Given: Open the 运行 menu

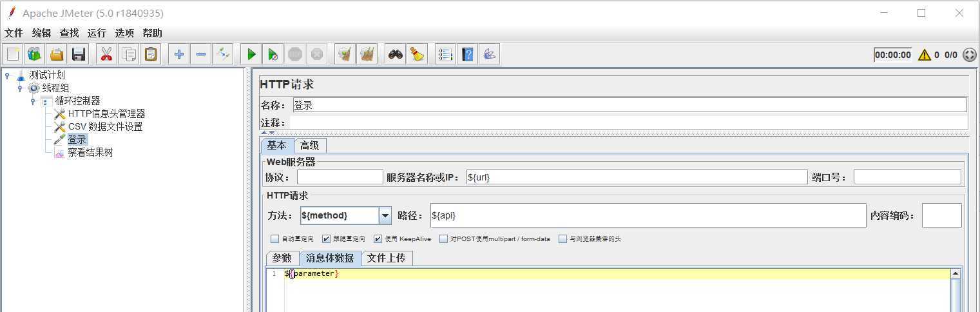Looking at the screenshot, I should pyautogui.click(x=97, y=33).
